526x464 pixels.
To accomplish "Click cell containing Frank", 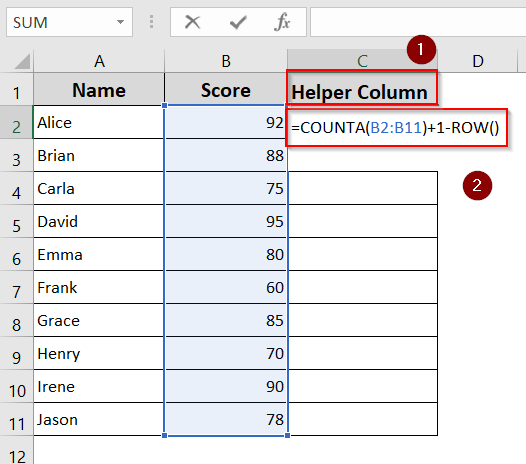I will click(x=99, y=287).
